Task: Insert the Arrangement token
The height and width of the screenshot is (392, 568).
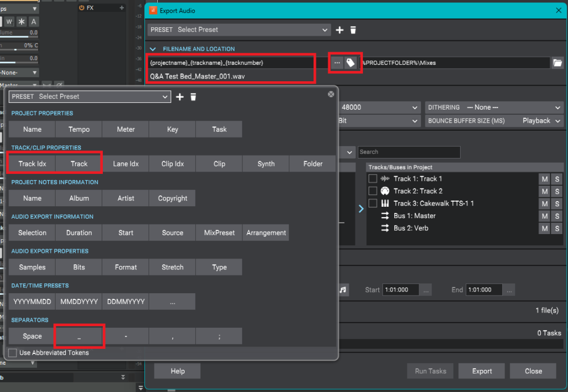Action: [x=266, y=232]
